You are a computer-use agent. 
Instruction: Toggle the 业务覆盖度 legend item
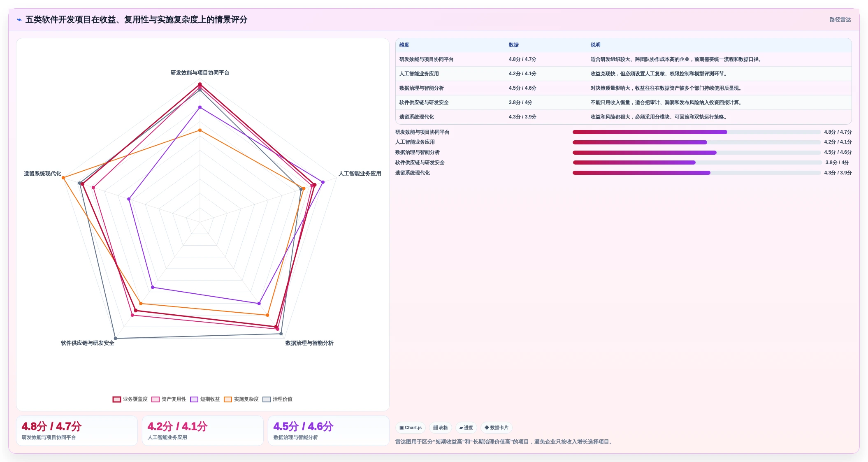[x=130, y=399]
